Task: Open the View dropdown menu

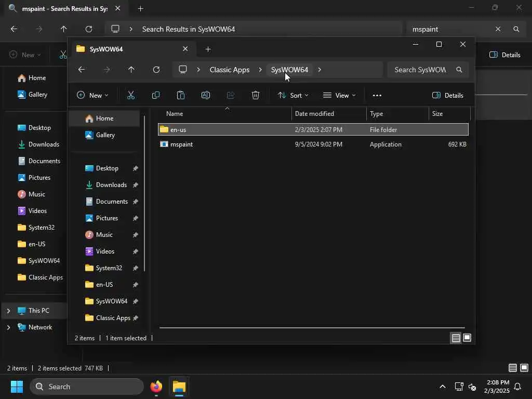Action: (x=339, y=96)
